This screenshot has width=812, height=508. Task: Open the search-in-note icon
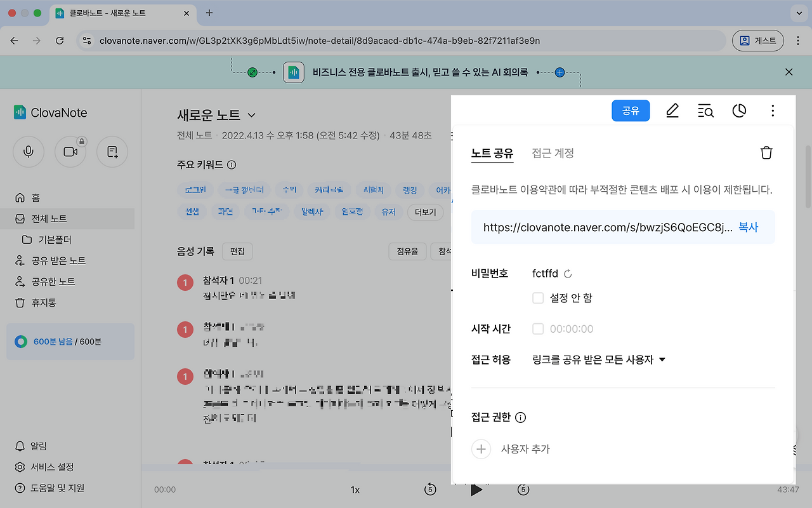tap(705, 111)
